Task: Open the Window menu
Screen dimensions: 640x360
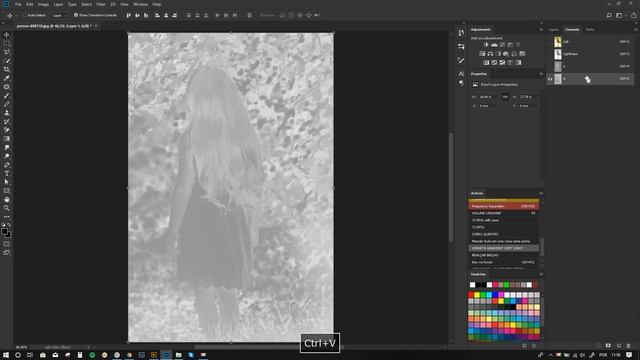Action: coord(140,4)
